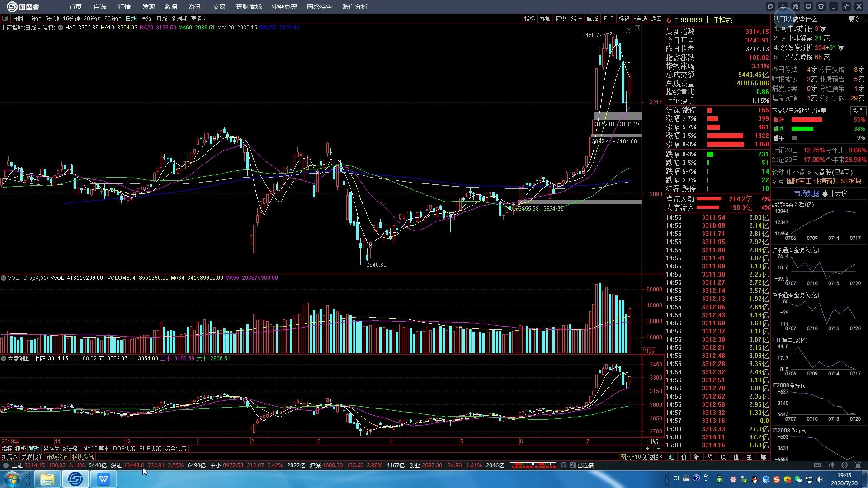
Task: Click the G icon beside 999999 上证指数
Action: 669,20
